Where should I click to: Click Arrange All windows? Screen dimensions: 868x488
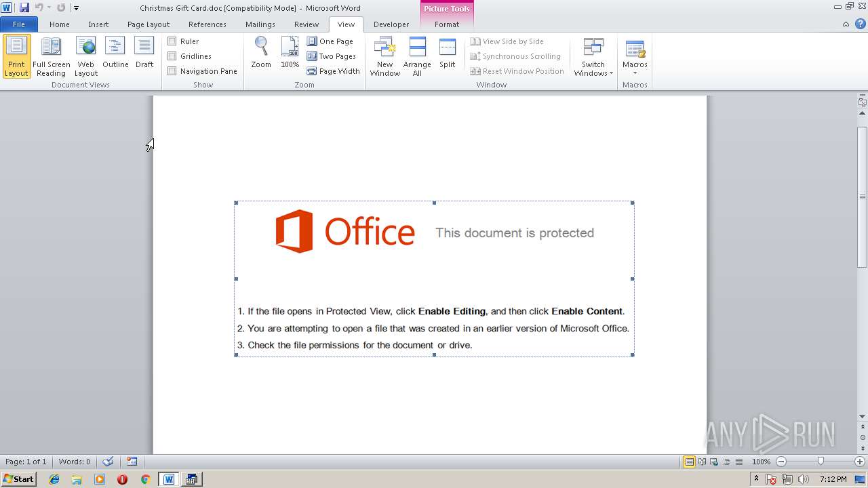click(x=417, y=57)
